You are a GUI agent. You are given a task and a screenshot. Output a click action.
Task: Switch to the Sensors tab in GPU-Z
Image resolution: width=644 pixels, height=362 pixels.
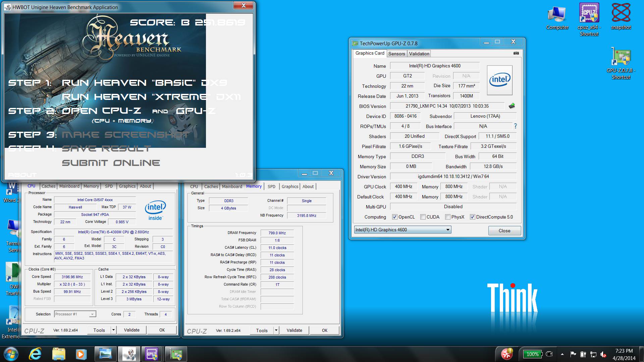click(x=396, y=54)
